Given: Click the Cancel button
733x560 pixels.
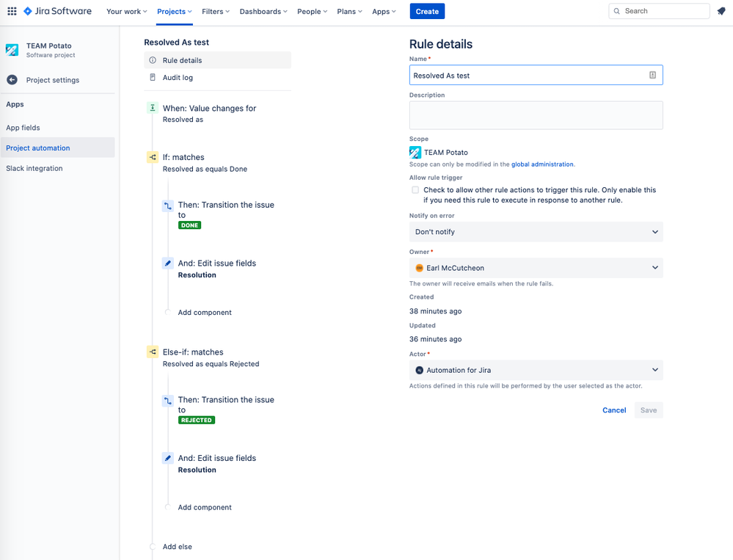Looking at the screenshot, I should [x=614, y=410].
